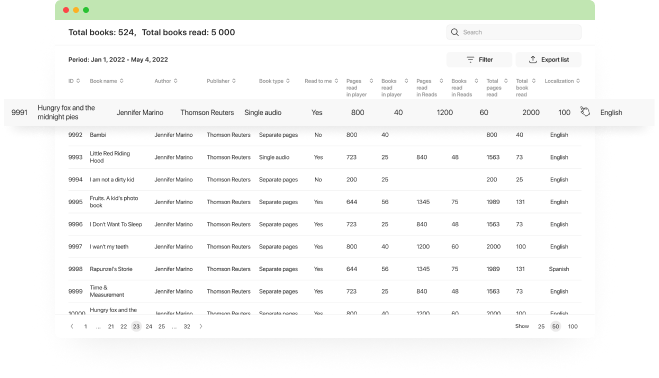This screenshot has width=659, height=378.
Task: Select the period Jan 1, 2022 - May 4, 2022 text
Action: (118, 60)
